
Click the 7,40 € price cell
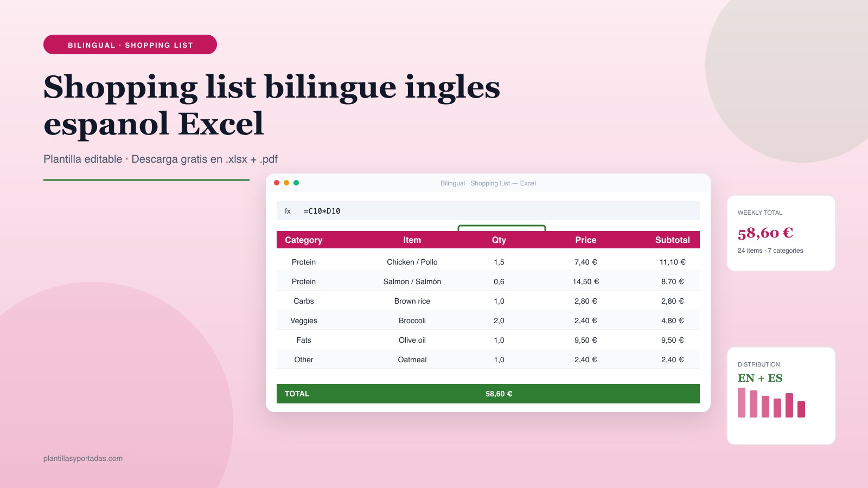pyautogui.click(x=586, y=262)
